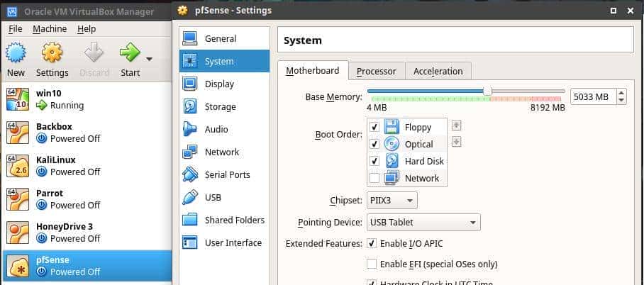The width and height of the screenshot is (644, 285).
Task: Click the New virtual machine icon
Action: [x=16, y=53]
